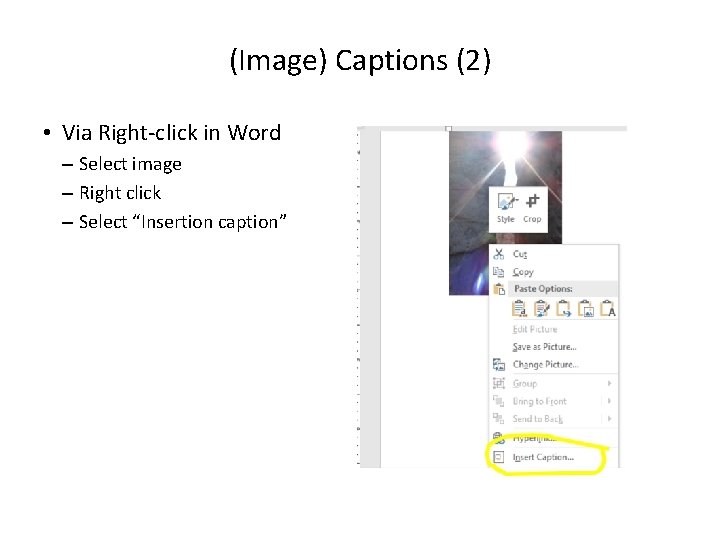Click the Send to Back label

point(538,419)
